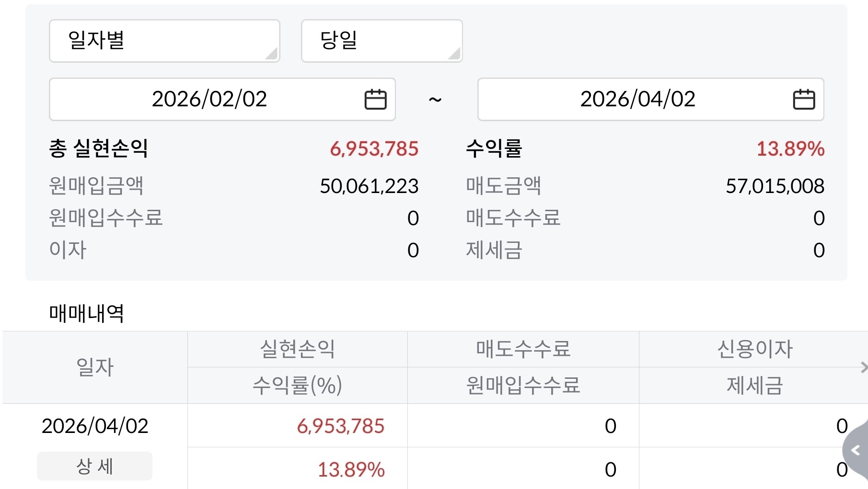Screen dimensions: 868x489
Task: Tap the floating side panel arrow handle
Action: click(856, 450)
